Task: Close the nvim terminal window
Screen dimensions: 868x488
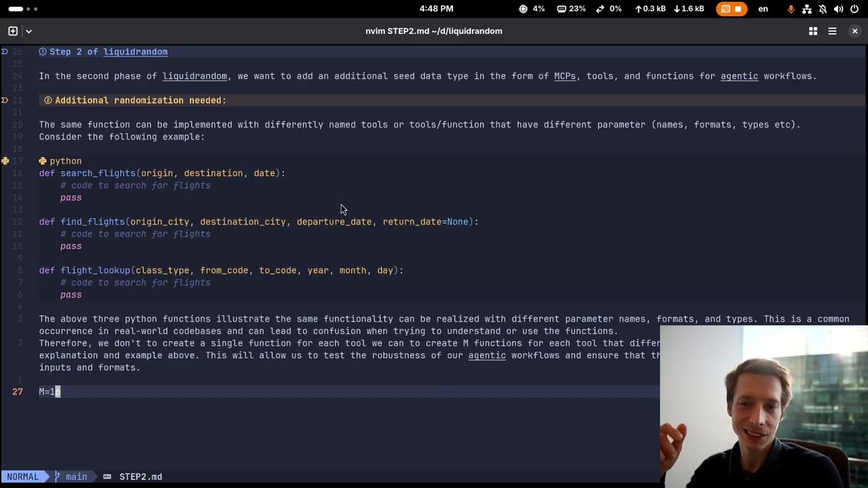Action: coord(855,31)
